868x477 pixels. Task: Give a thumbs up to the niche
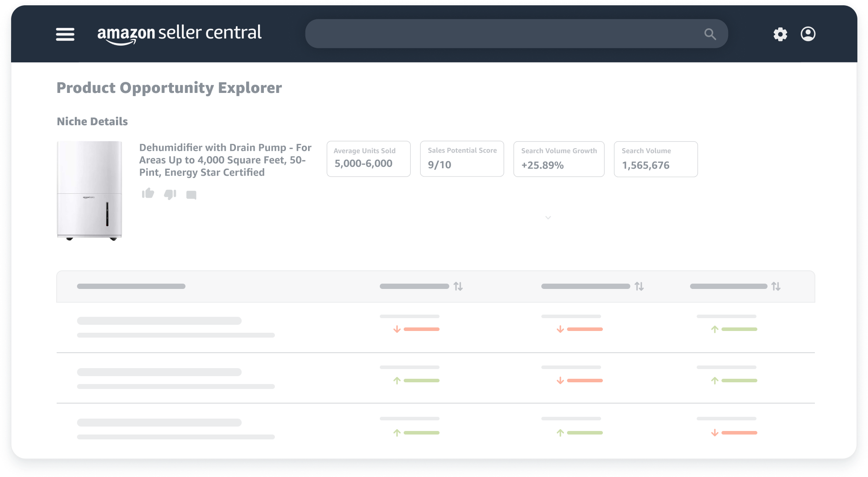coord(148,193)
